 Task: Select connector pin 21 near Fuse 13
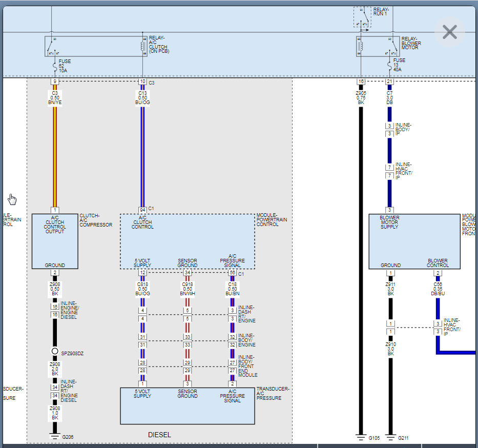pyautogui.click(x=389, y=82)
